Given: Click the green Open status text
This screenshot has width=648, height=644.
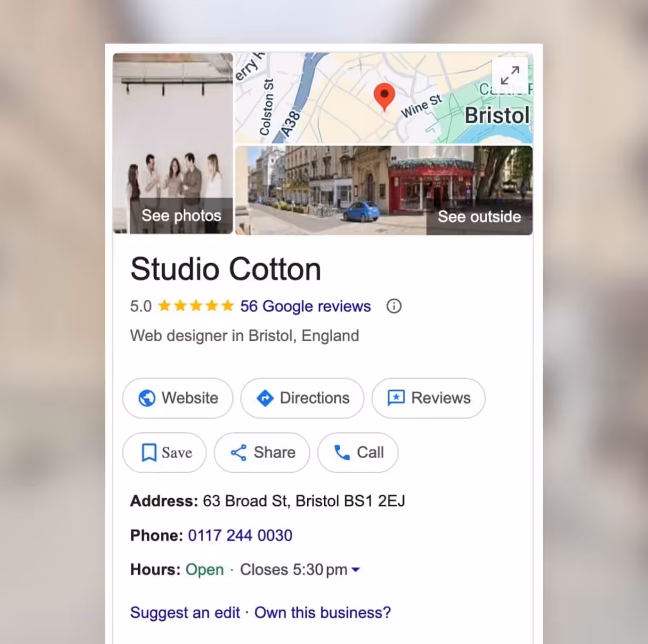Looking at the screenshot, I should tap(205, 570).
